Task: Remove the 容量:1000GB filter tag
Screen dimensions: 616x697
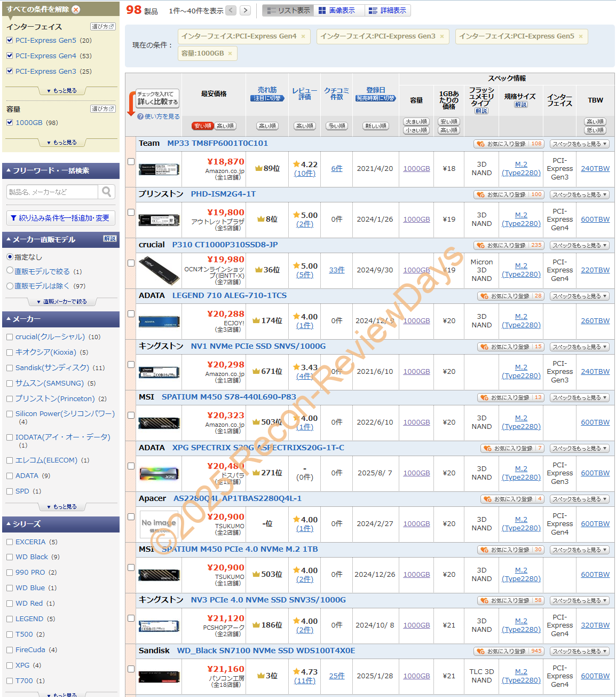Action: 230,53
